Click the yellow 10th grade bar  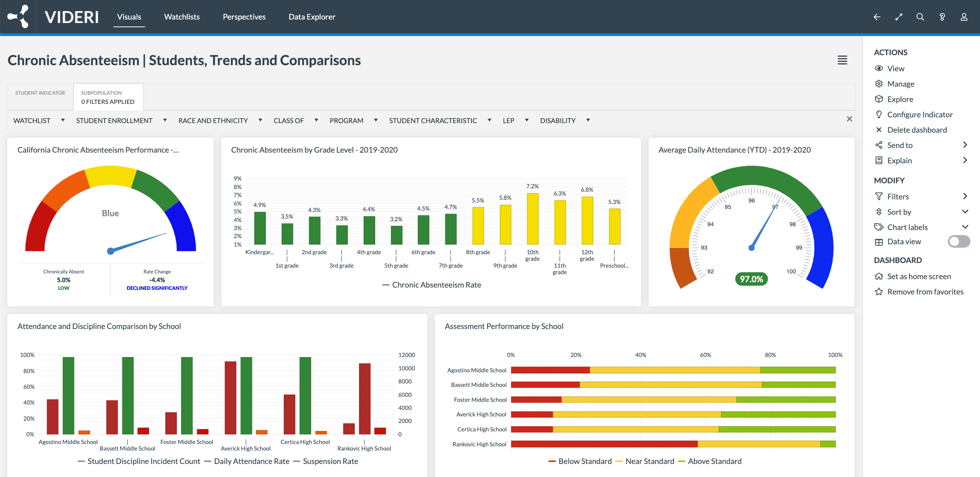[x=532, y=219]
